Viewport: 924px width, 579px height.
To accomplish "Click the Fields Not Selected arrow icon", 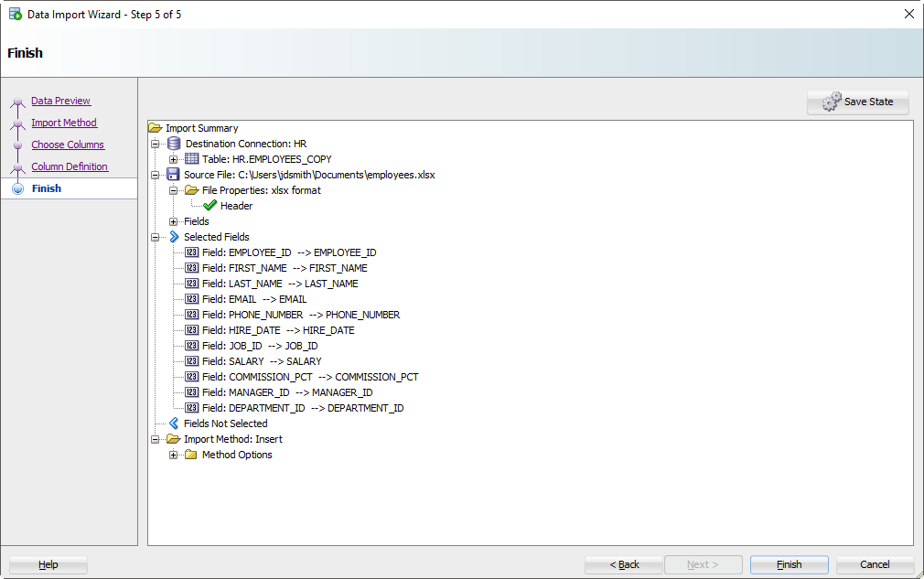I will click(174, 424).
